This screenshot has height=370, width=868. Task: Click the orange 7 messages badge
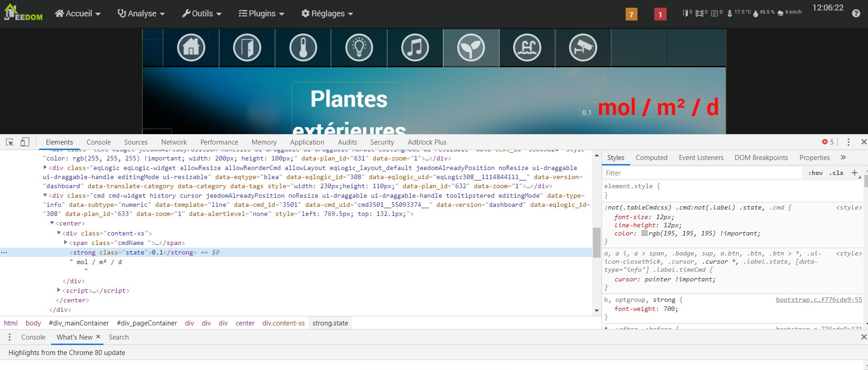tap(631, 14)
